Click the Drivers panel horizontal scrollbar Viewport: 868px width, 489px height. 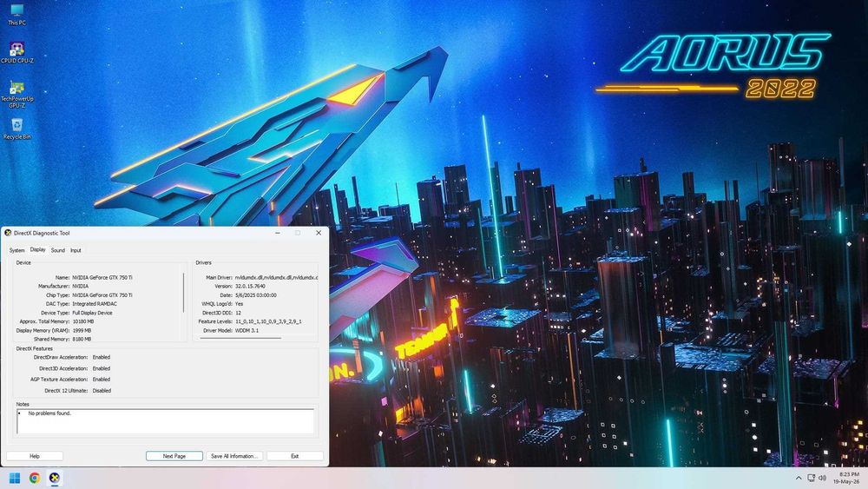click(240, 337)
